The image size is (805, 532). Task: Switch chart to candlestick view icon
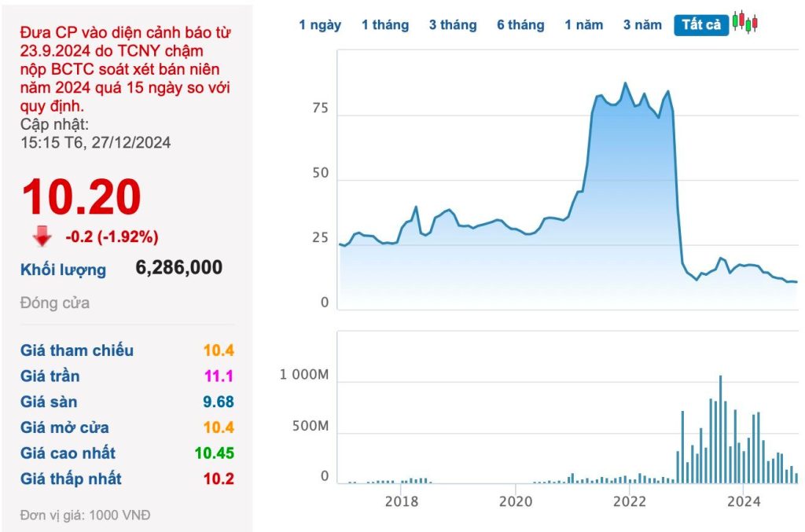pos(744,22)
